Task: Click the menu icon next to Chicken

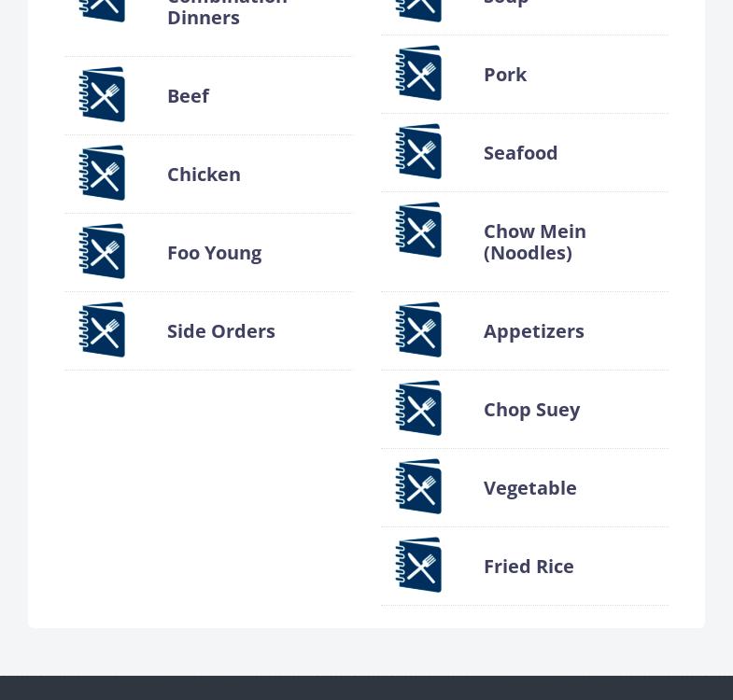Action: (x=102, y=173)
